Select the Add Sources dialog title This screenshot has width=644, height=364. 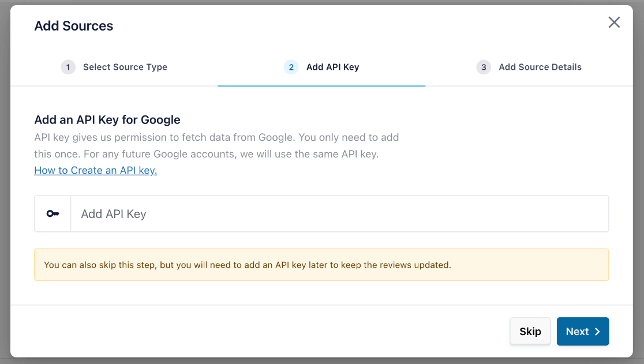pos(73,25)
